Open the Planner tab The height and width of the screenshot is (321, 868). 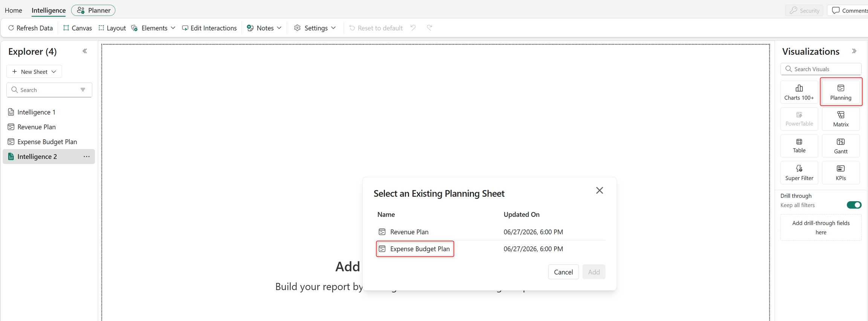click(x=93, y=10)
